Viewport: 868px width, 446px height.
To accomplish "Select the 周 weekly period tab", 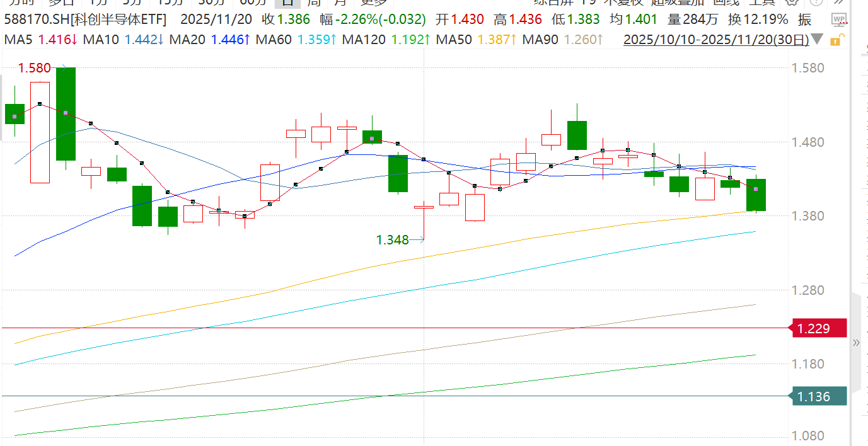I will [x=313, y=2].
